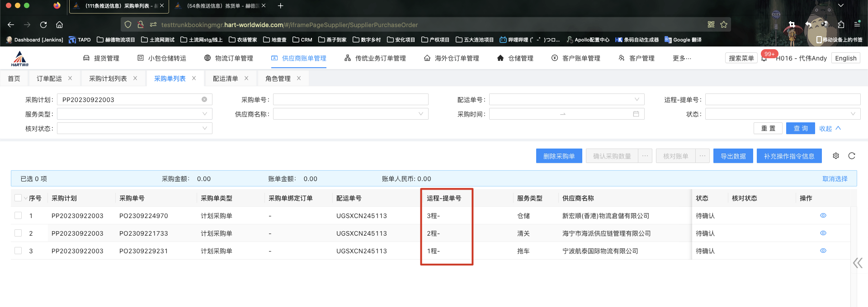868x307 pixels.
Task: Click the table refresh icon
Action: (x=852, y=156)
